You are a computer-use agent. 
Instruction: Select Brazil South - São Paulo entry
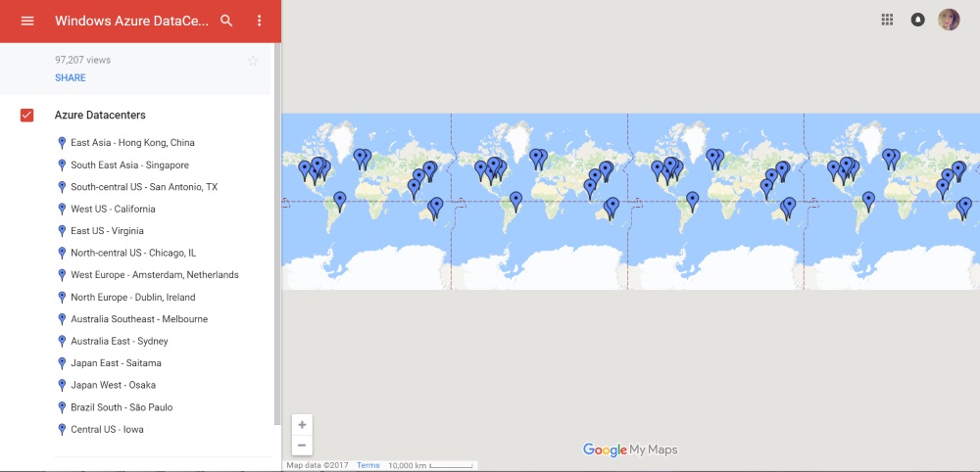tap(122, 407)
